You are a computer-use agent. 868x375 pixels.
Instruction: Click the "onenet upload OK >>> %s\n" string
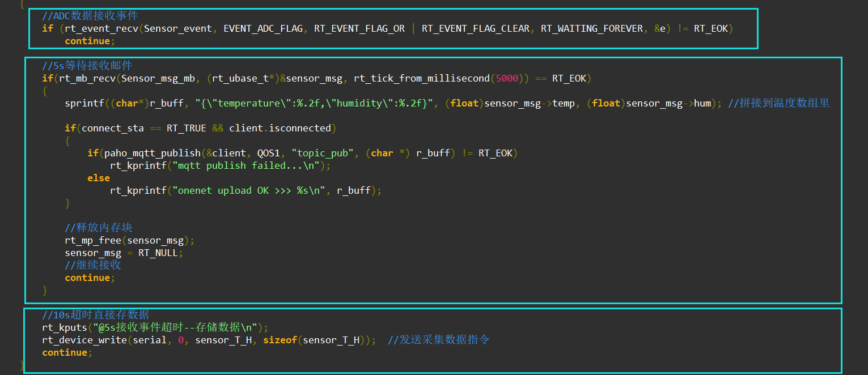(252, 190)
